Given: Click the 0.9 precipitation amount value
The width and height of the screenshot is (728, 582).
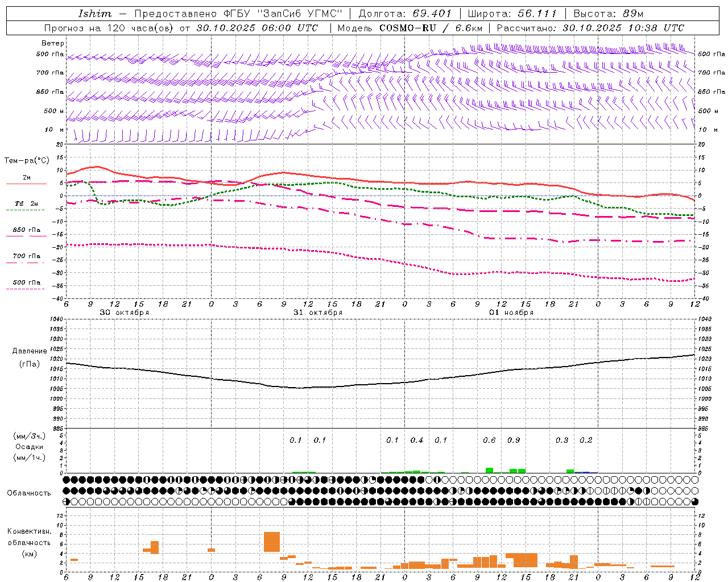Looking at the screenshot, I should [x=514, y=440].
